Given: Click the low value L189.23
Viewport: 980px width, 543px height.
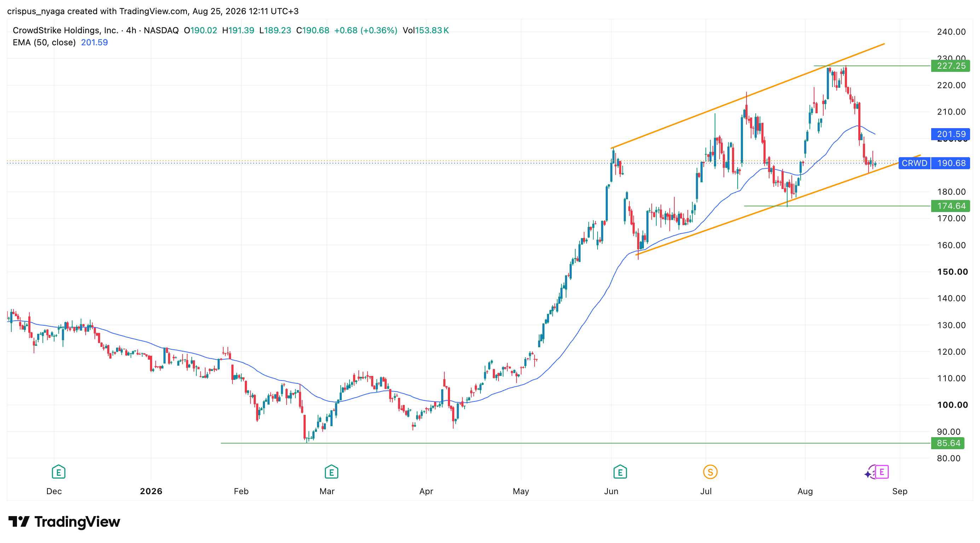Looking at the screenshot, I should [275, 30].
